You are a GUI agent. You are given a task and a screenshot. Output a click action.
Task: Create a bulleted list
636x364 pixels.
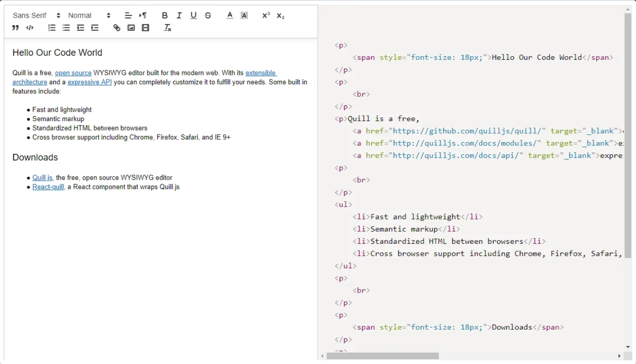click(65, 27)
